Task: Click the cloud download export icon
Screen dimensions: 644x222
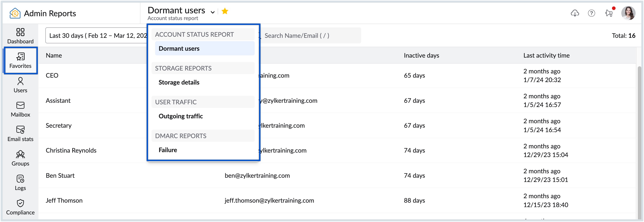Action: [x=575, y=13]
